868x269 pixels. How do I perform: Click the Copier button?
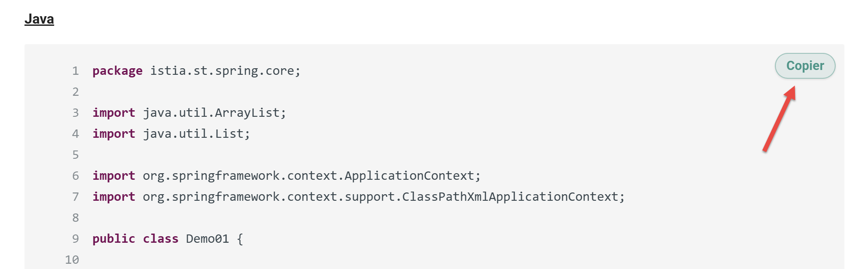pos(805,66)
